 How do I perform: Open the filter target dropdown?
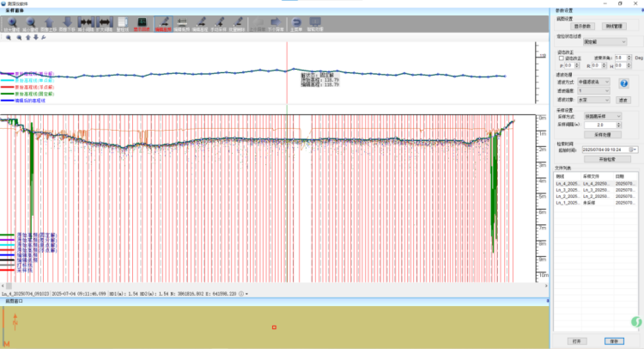[x=593, y=100]
